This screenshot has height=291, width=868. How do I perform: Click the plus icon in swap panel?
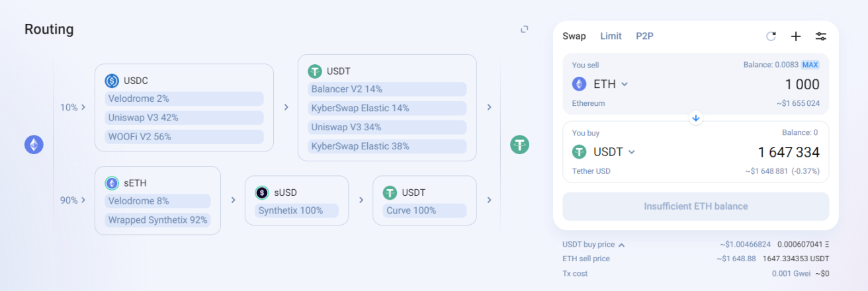pyautogui.click(x=796, y=36)
